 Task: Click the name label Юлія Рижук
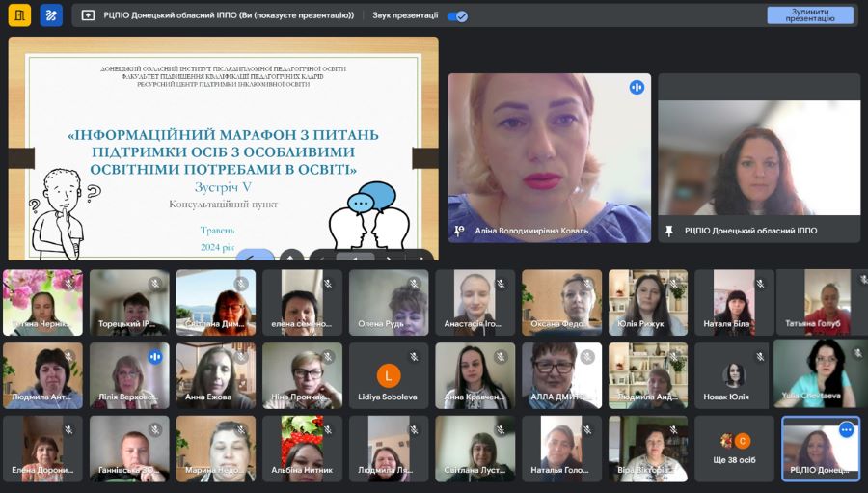[640, 323]
